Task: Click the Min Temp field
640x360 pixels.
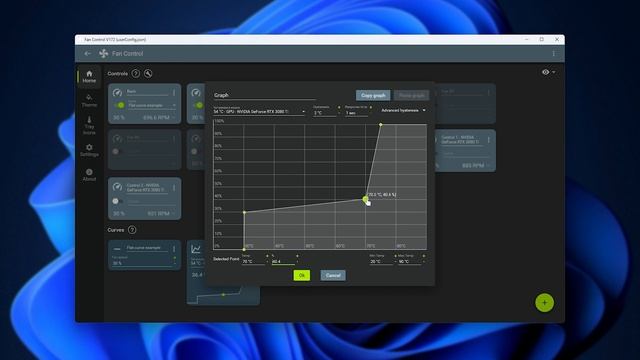Action: (381, 261)
